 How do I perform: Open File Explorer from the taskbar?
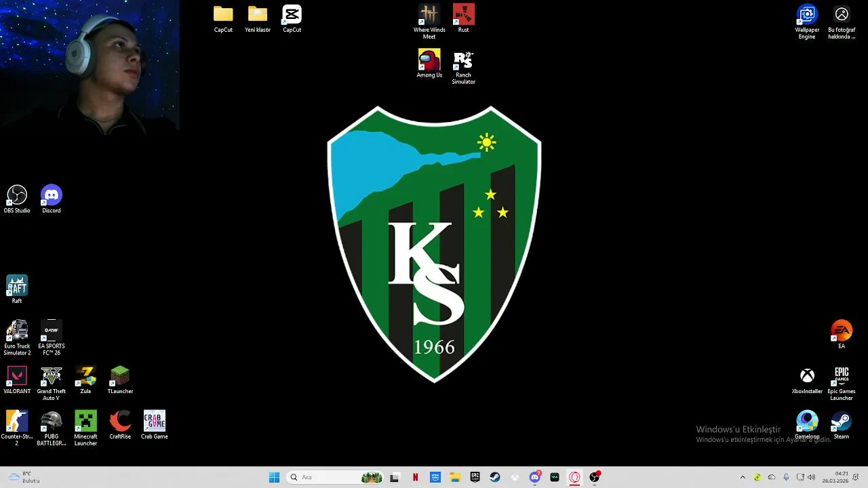(455, 477)
